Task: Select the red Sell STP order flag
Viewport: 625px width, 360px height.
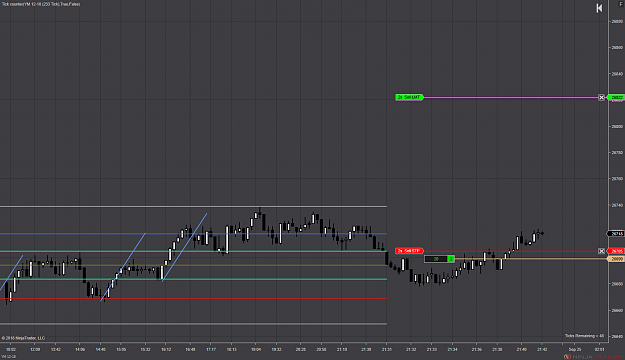Action: (409, 251)
